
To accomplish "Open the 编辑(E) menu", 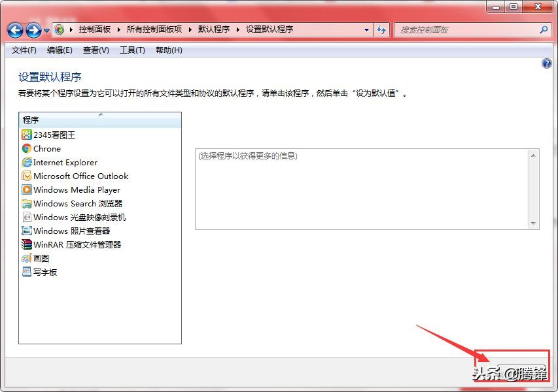I will (x=60, y=50).
